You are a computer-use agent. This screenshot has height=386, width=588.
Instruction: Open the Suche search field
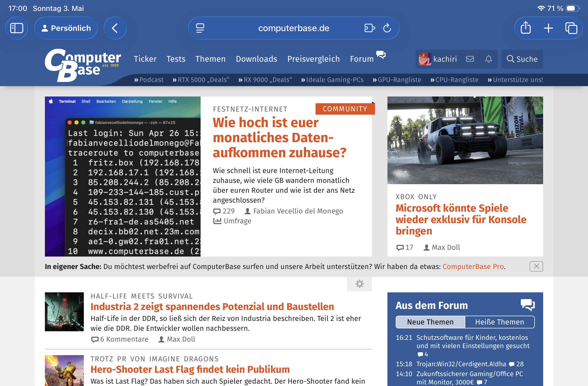click(x=522, y=59)
